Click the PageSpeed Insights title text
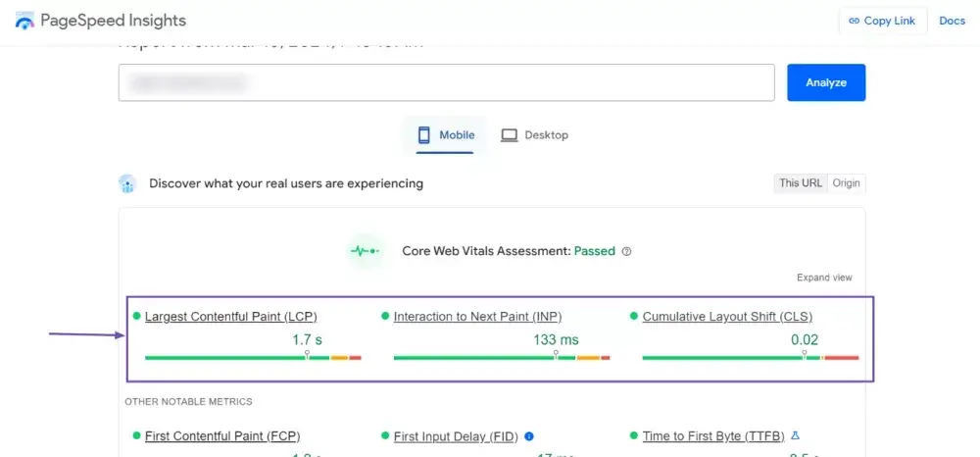This screenshot has width=980, height=457. click(113, 21)
